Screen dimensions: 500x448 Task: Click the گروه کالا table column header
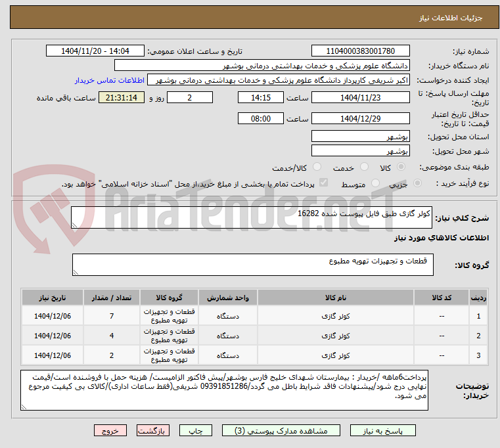[x=169, y=298]
